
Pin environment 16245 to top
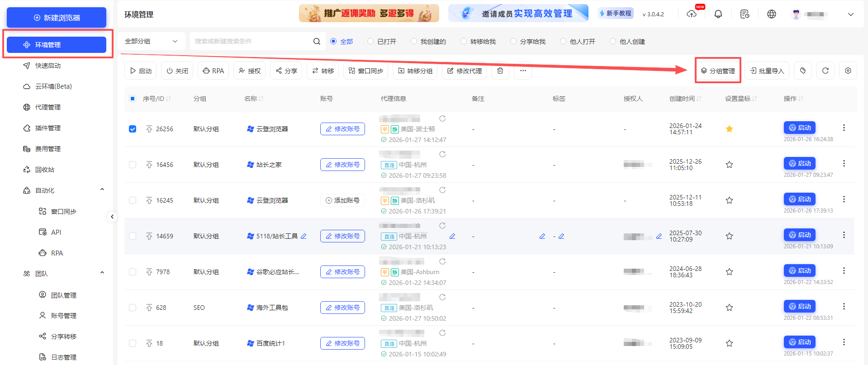[149, 200]
